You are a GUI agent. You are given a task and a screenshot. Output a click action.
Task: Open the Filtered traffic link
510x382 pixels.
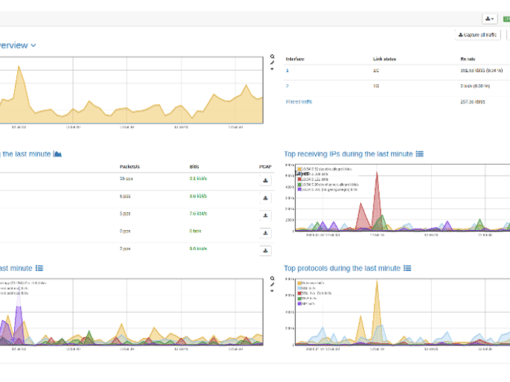299,102
